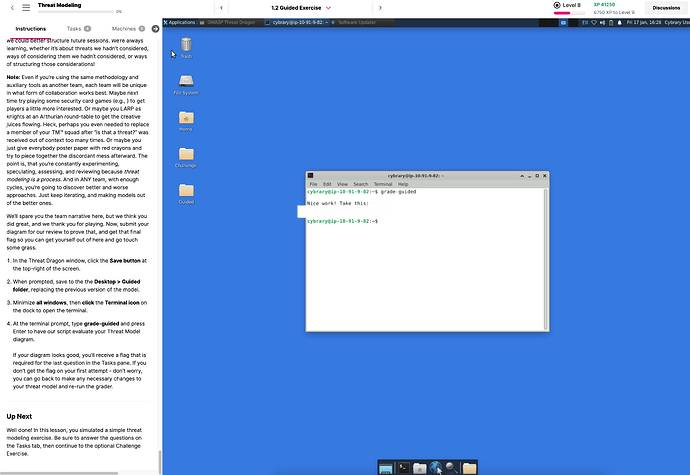Open the Guided folder on desktop
The image size is (690, 475).
[186, 190]
